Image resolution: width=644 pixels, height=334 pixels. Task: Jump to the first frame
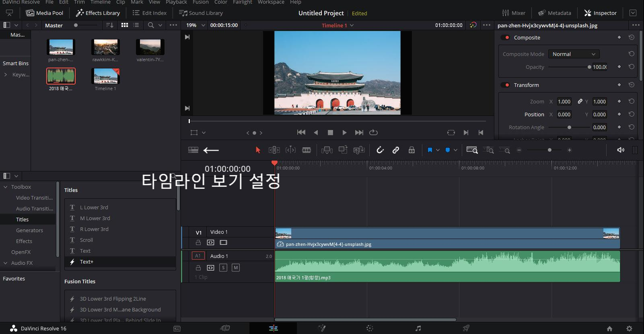tap(301, 132)
